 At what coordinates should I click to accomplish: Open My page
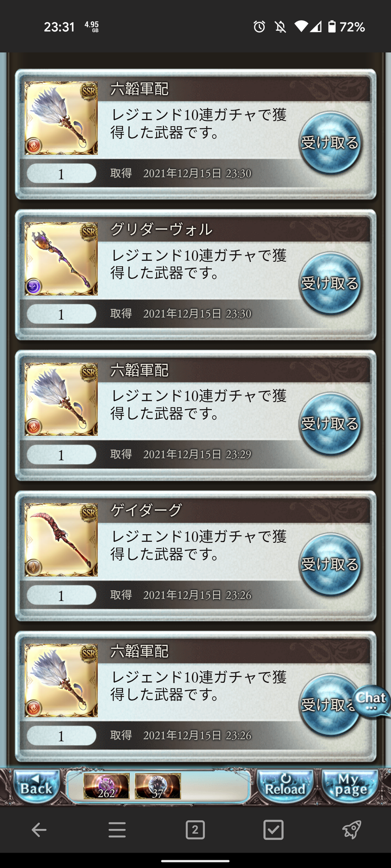point(351,786)
